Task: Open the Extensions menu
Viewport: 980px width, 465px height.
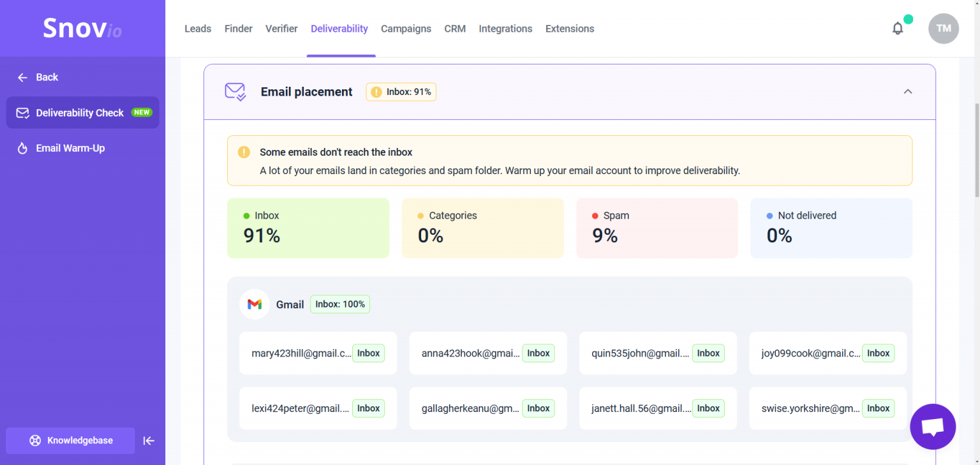Action: 570,29
